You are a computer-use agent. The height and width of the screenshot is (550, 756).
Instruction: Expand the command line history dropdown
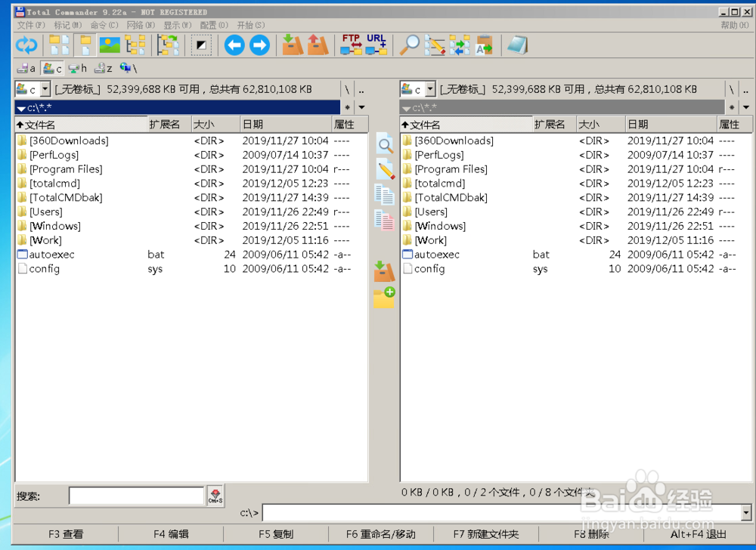(746, 513)
